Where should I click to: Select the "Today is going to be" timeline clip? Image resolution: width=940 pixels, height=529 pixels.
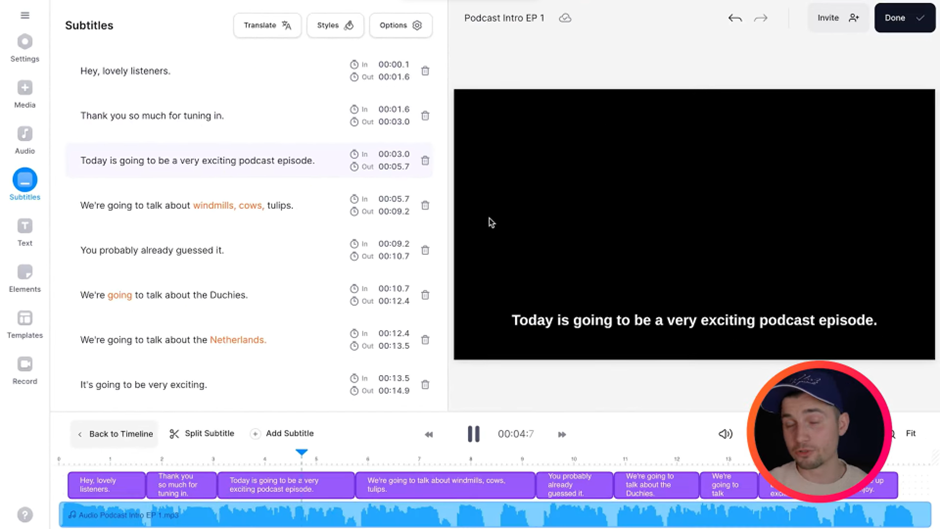pos(286,485)
